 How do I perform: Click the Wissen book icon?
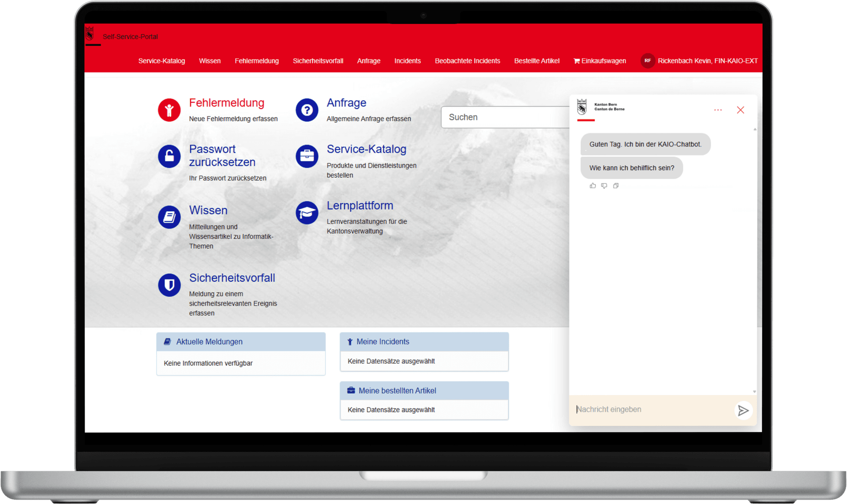[169, 217]
